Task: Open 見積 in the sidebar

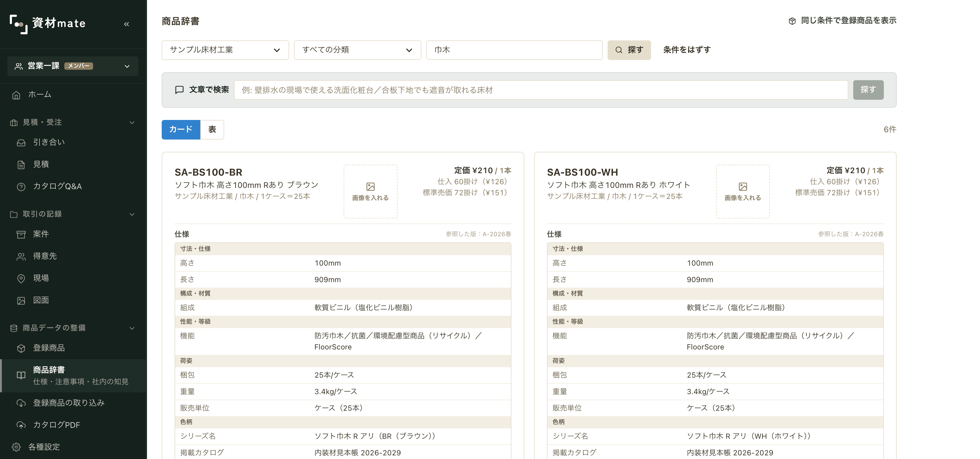Action: click(x=73, y=164)
